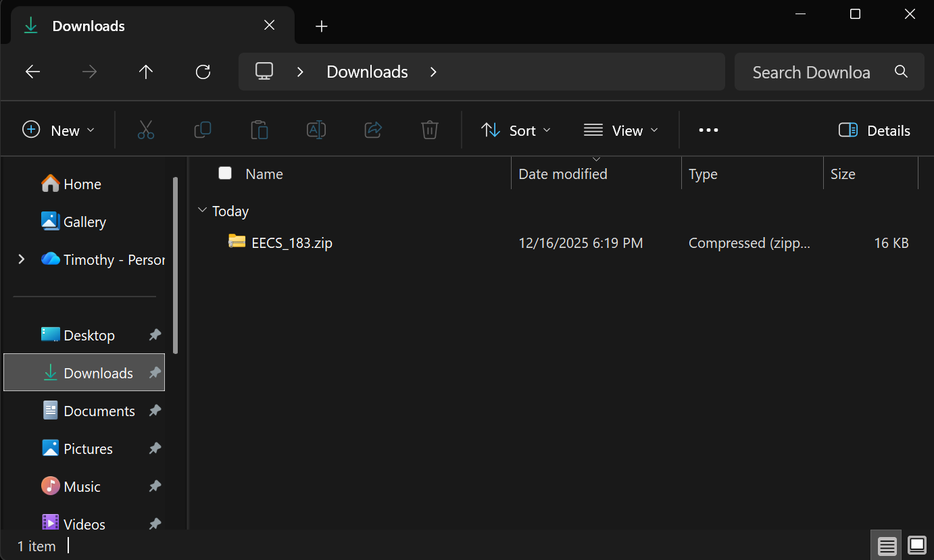
Task: Open a new tab with the plus button
Action: [322, 26]
